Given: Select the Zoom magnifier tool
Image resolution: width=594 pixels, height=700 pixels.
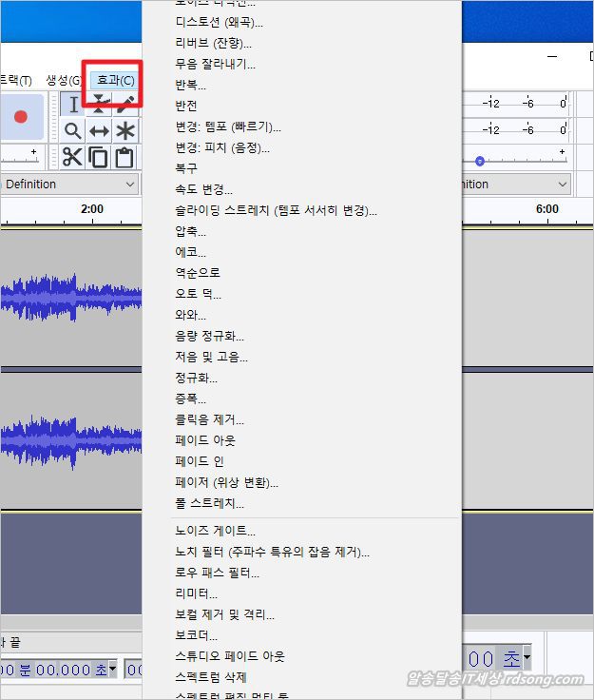Looking at the screenshot, I should click(x=73, y=131).
